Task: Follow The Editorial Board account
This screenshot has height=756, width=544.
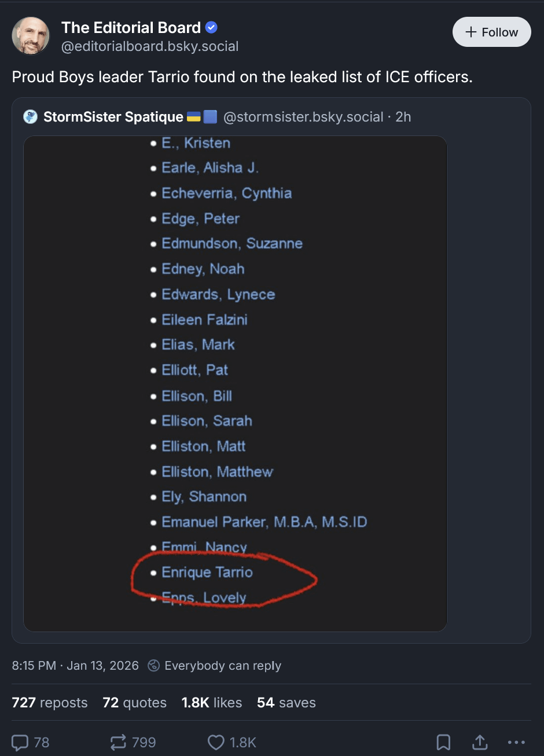Action: (x=491, y=32)
